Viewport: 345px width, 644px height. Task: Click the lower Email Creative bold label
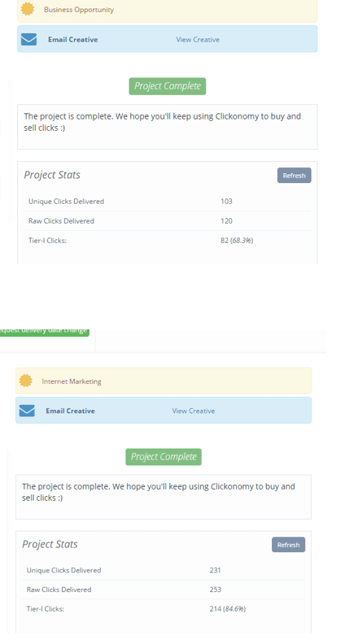point(70,411)
